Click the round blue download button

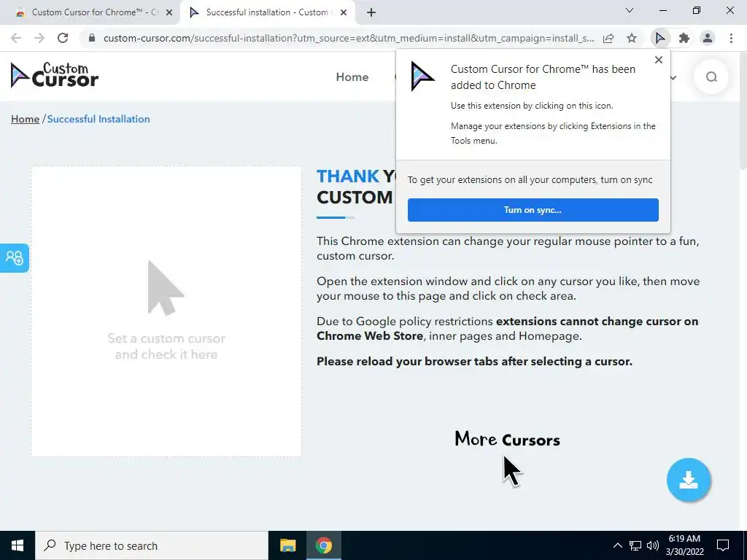click(689, 480)
